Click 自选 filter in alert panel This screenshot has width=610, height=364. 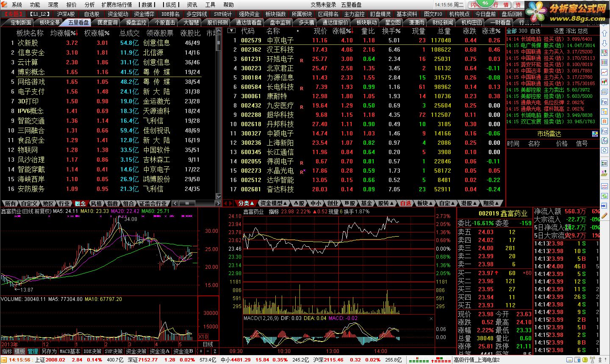pos(535,31)
